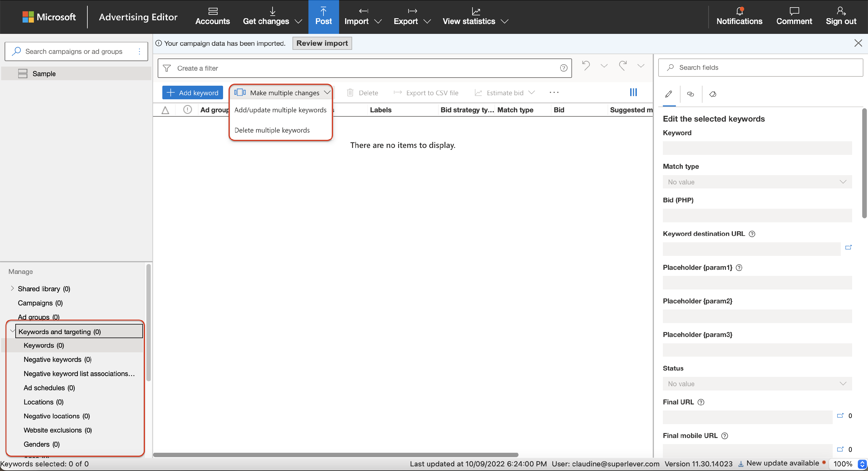This screenshot has height=471, width=868.
Task: Open Keyword destination URL external link icon
Action: click(848, 248)
